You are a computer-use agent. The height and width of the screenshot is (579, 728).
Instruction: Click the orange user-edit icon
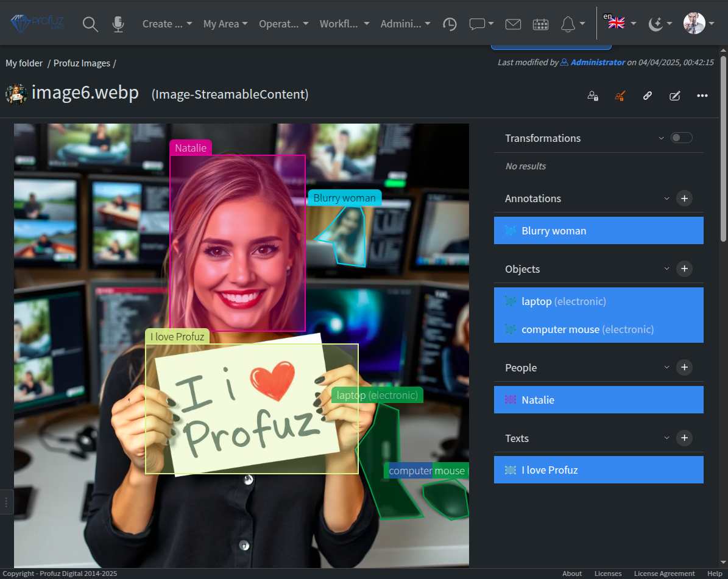(620, 96)
